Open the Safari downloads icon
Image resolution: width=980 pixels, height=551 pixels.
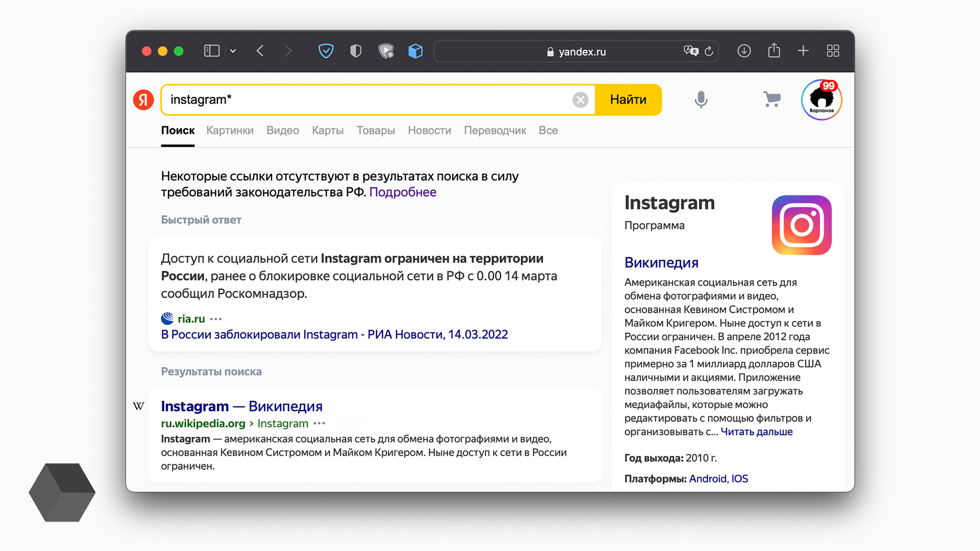coord(744,51)
